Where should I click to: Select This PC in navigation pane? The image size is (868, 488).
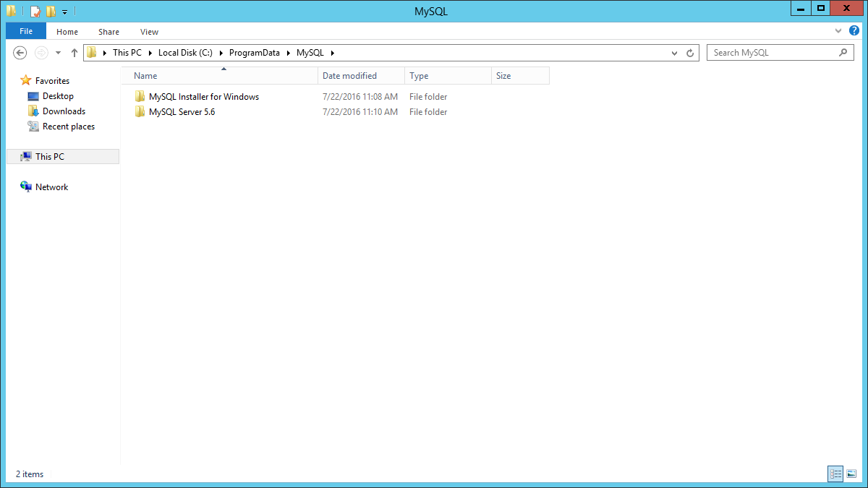click(63, 156)
